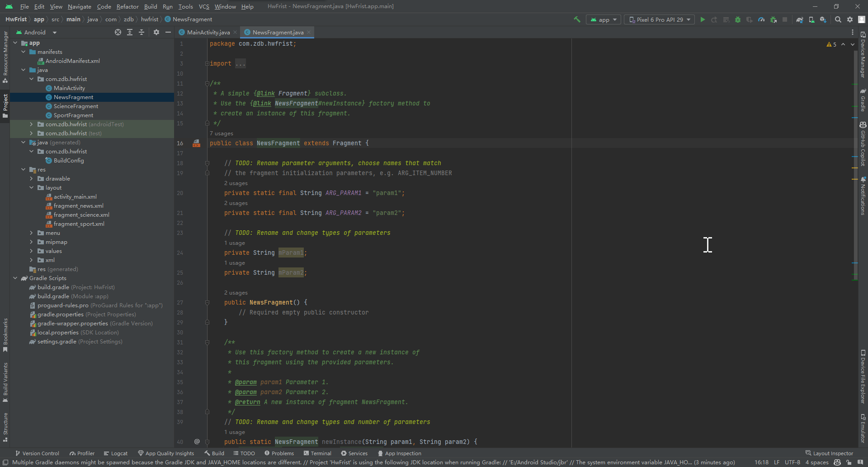Open the Navigate menu

click(x=80, y=6)
